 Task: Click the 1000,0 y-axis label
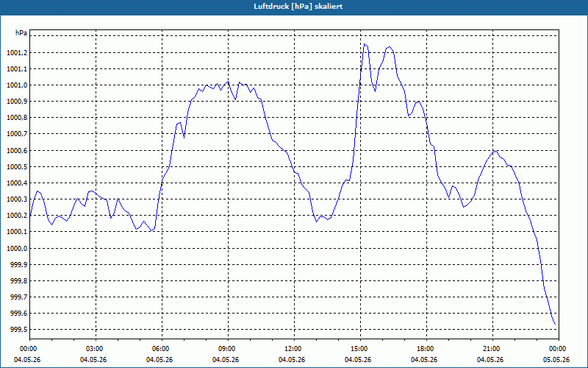pos(17,248)
